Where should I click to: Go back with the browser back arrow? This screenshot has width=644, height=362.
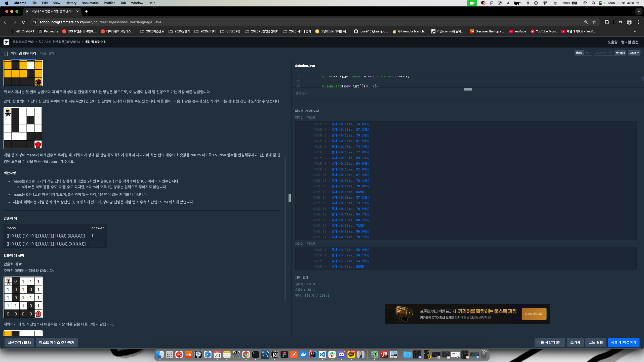tap(6, 22)
